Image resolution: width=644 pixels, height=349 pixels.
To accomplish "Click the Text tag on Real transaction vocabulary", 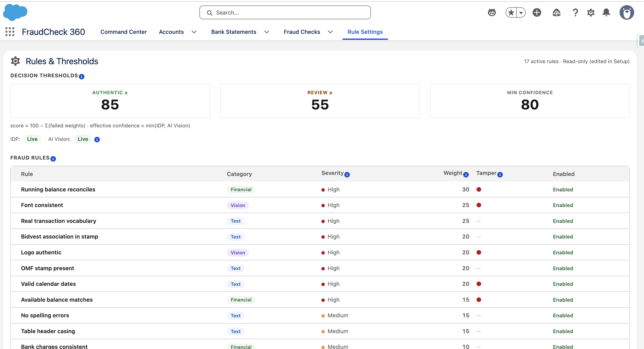I will 235,221.
